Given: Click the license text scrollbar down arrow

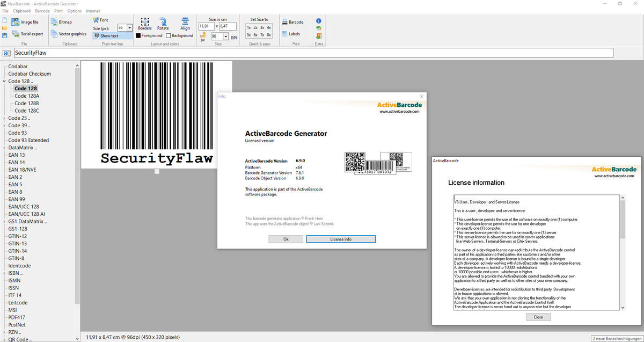Looking at the screenshot, I should [623, 307].
